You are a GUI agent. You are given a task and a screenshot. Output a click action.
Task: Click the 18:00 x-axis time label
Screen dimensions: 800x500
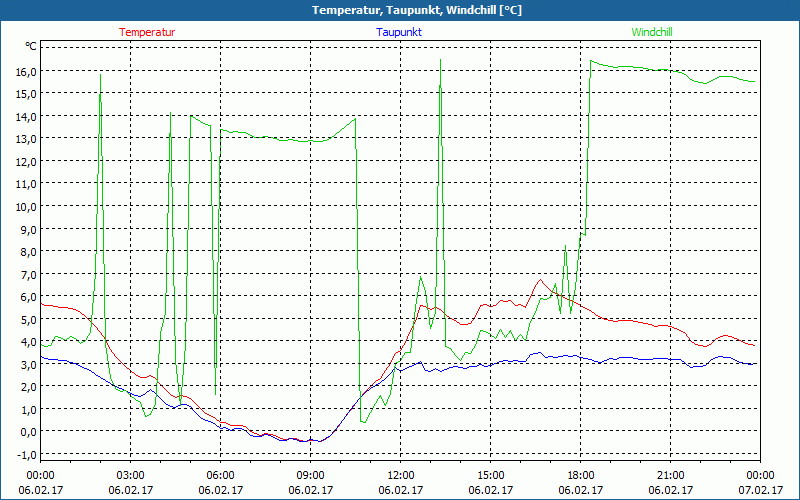pos(580,475)
